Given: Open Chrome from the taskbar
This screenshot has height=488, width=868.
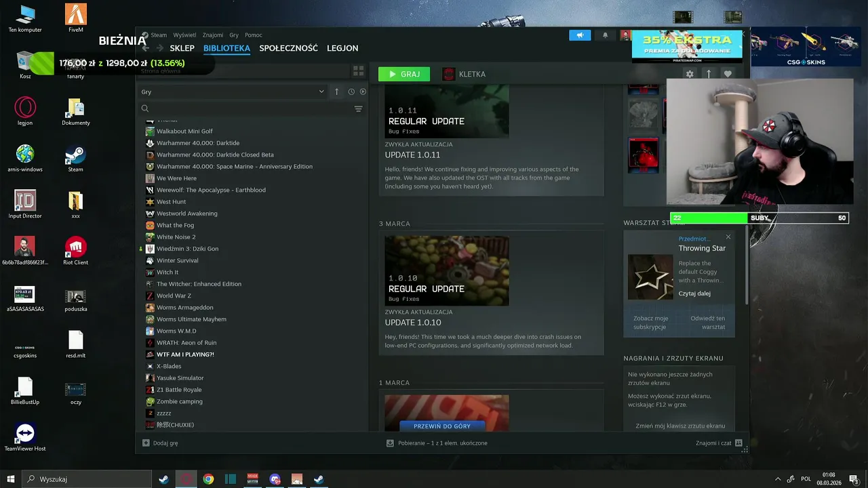Looking at the screenshot, I should 208,479.
